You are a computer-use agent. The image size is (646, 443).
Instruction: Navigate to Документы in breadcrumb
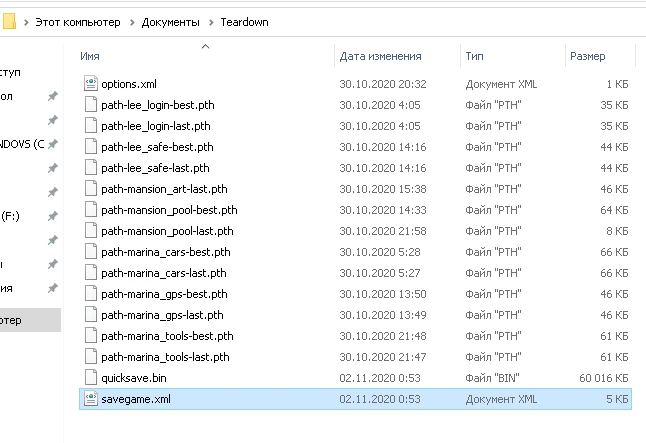[171, 22]
